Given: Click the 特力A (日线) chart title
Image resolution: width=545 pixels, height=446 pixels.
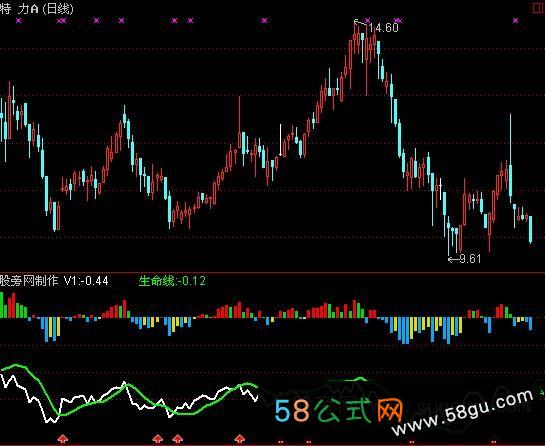Looking at the screenshot, I should pos(37,8).
